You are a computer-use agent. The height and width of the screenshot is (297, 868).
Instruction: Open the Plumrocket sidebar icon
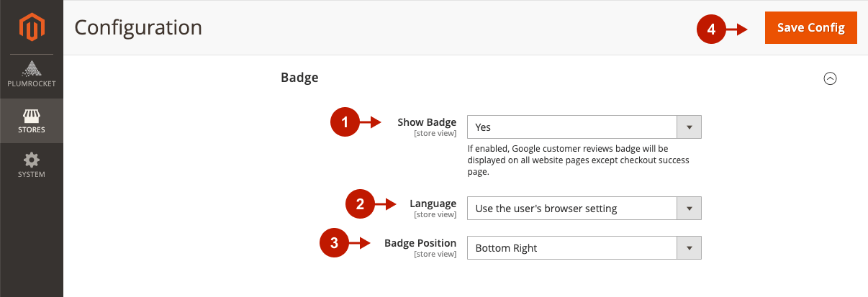click(x=32, y=69)
